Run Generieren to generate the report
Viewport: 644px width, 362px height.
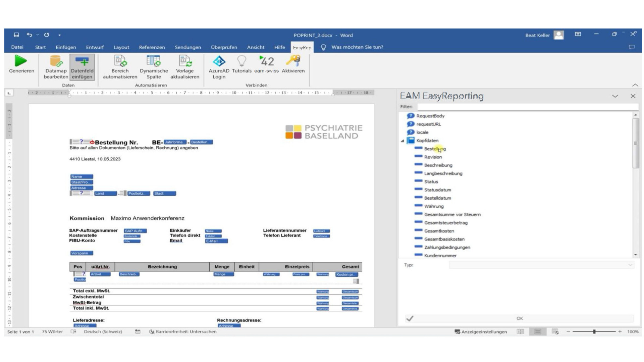click(21, 66)
